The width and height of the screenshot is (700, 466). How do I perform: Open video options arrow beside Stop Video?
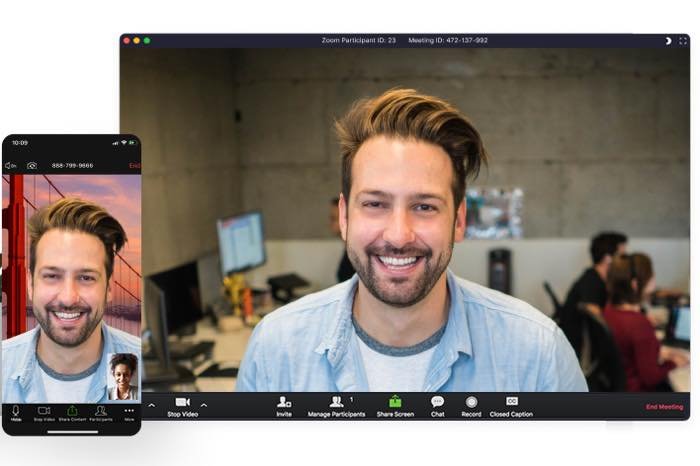204,405
